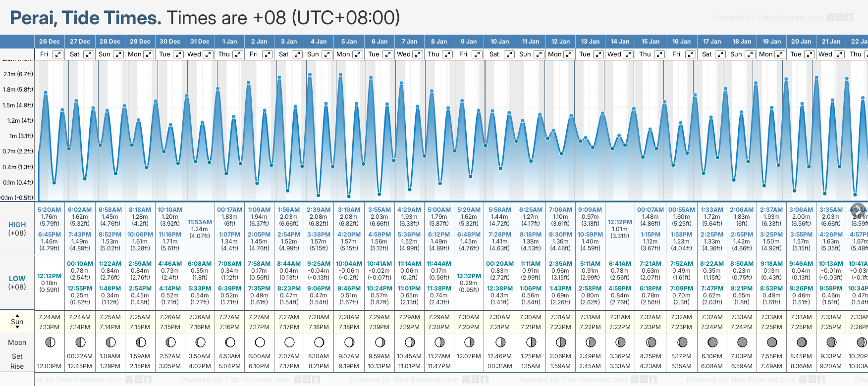Click the moon phase icon under 3 Jan

[x=289, y=342]
